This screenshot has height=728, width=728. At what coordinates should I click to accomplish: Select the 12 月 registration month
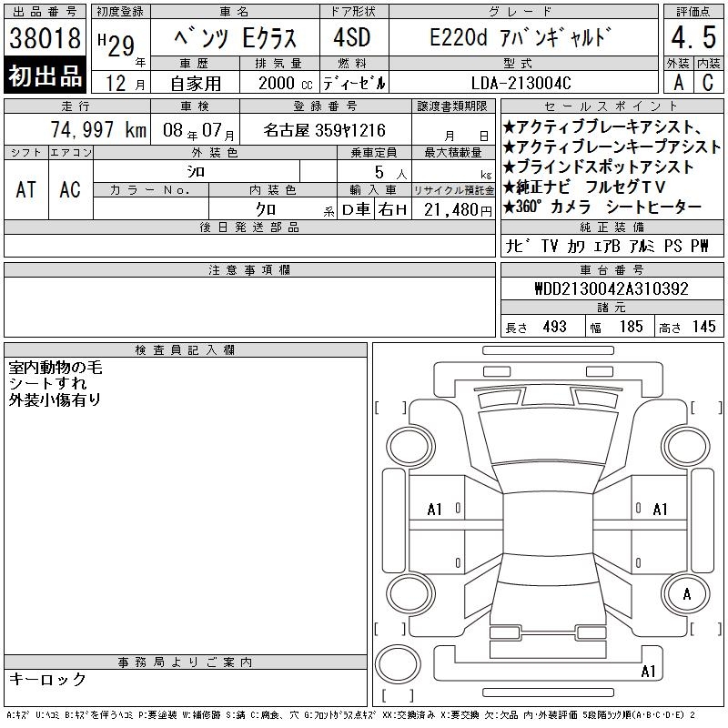click(125, 84)
